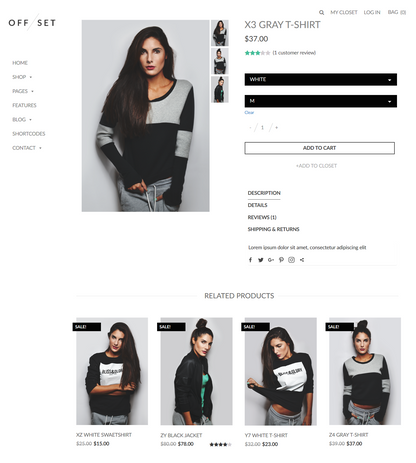This screenshot has width=416, height=463.
Task: Open the REVIEWS (1) tab
Action: (x=262, y=217)
